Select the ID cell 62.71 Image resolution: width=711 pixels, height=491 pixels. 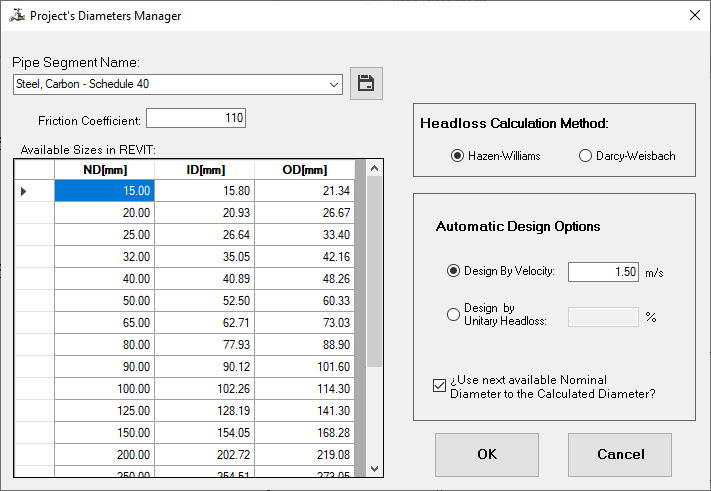tap(205, 323)
